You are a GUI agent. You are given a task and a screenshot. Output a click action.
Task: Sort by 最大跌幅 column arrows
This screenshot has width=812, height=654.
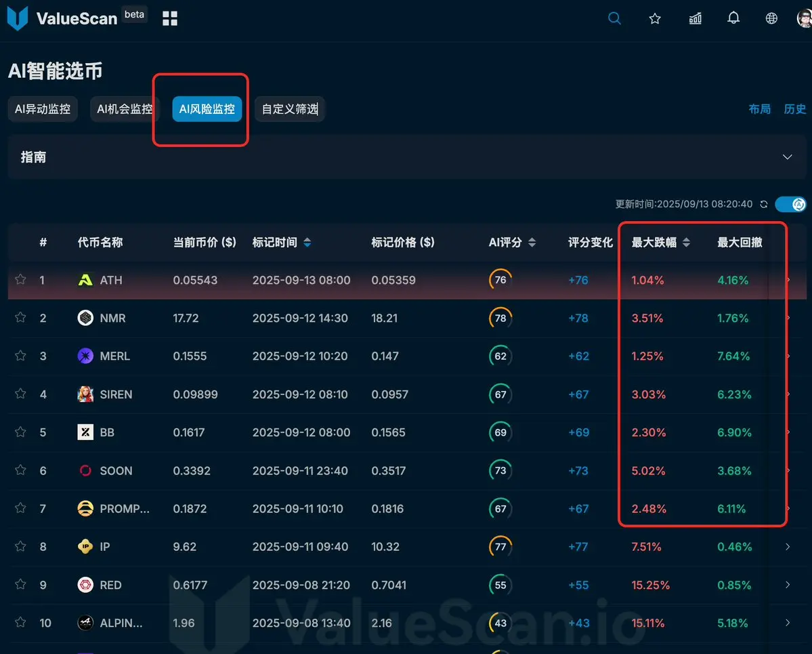tap(686, 242)
